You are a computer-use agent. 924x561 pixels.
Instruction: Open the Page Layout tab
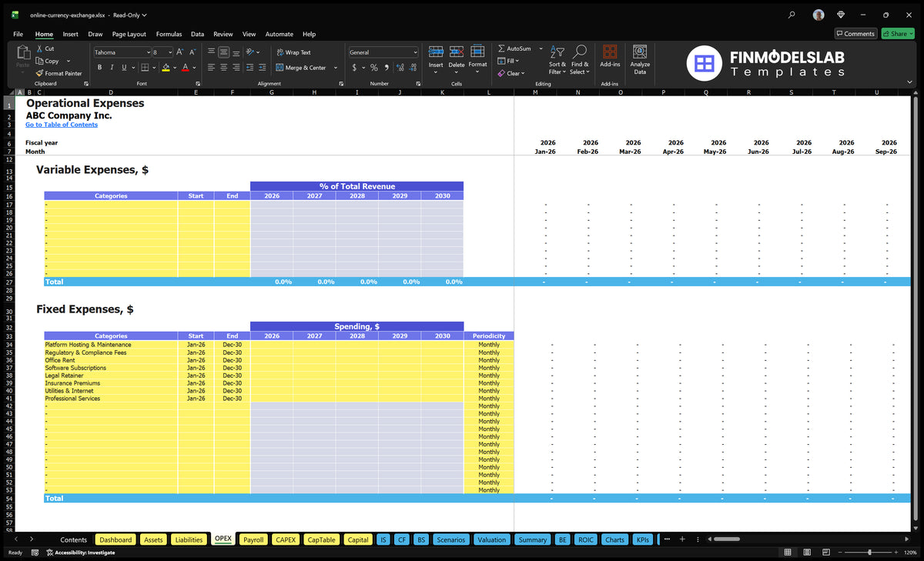pyautogui.click(x=129, y=34)
